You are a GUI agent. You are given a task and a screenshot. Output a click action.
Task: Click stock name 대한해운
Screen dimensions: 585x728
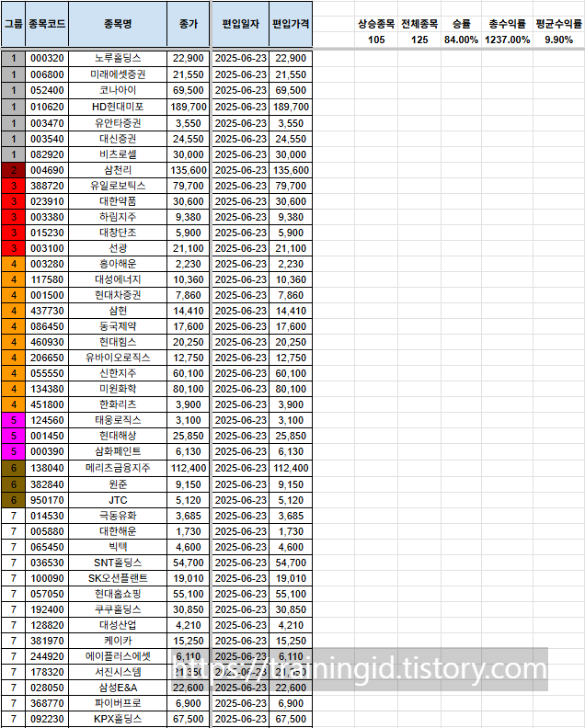118,531
